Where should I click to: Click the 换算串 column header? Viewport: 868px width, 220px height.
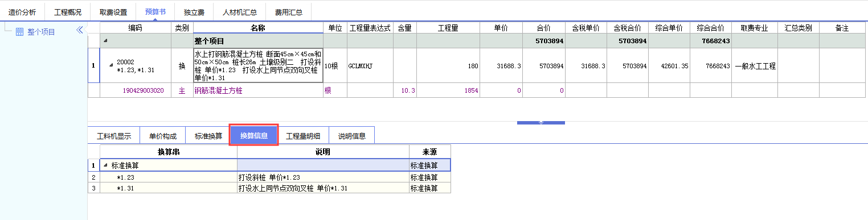coord(169,152)
